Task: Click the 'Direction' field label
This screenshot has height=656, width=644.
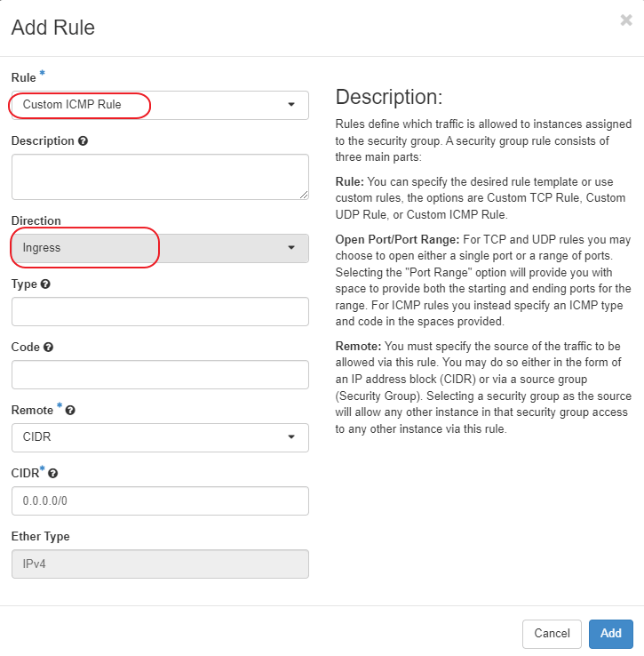Action: click(36, 220)
